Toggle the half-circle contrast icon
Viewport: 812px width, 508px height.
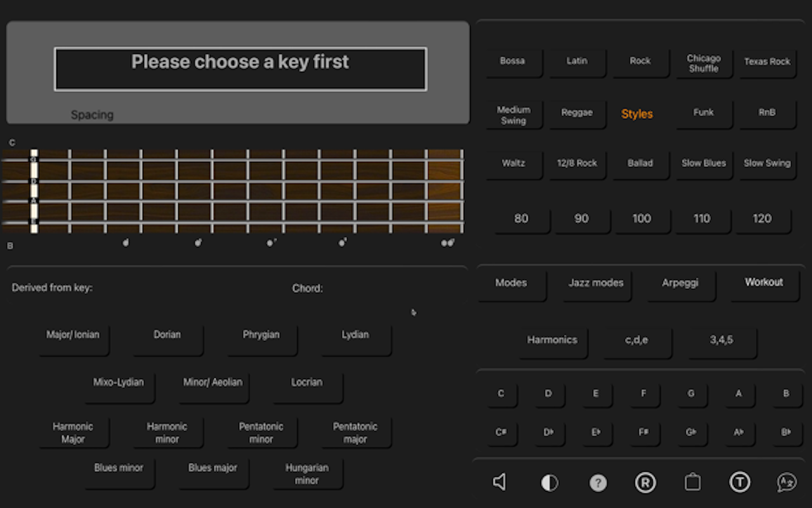[549, 483]
